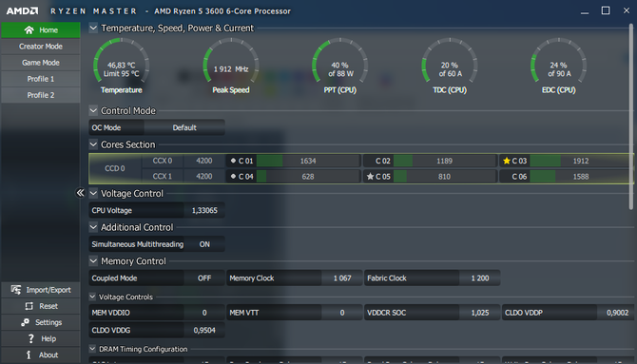Click the vertical scrollbar thumb

pos(631,117)
